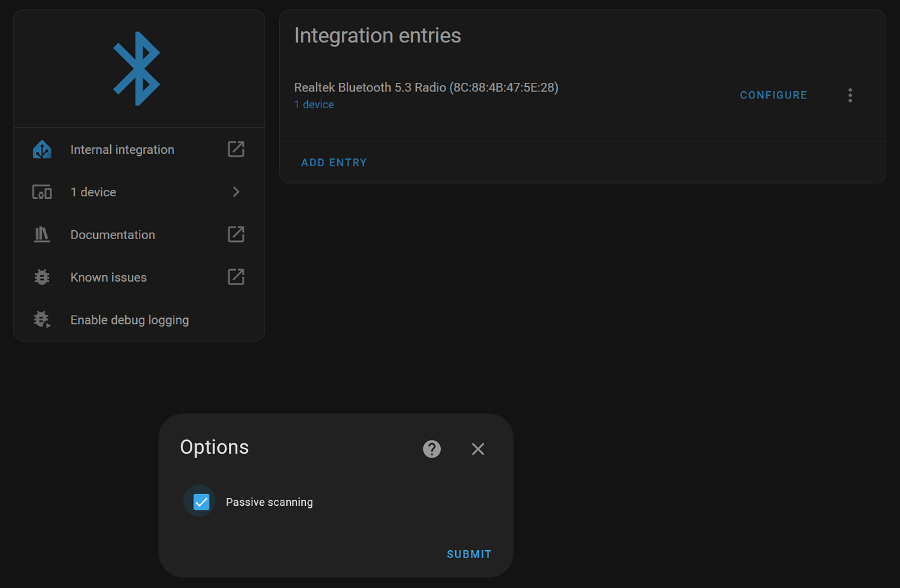Select the Known issues menu item

point(108,276)
